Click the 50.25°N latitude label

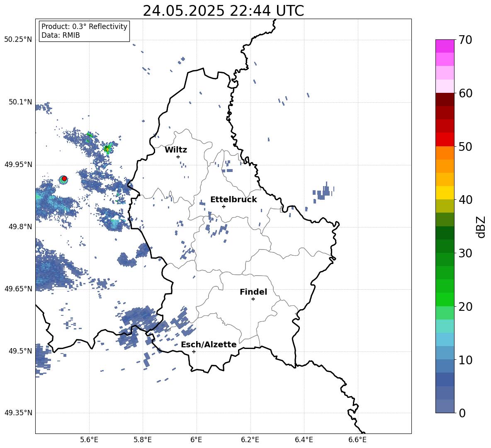point(18,40)
